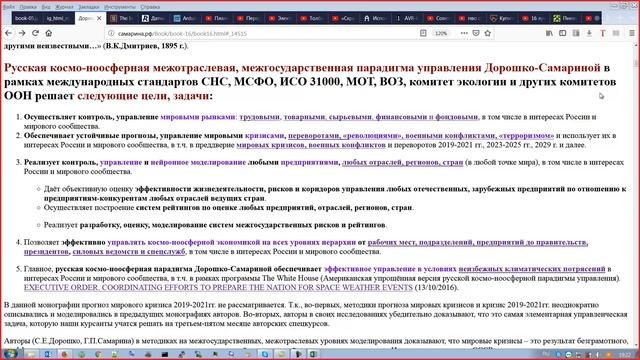
Task: Open мировых кризисов, военных конфликтов link
Action: (x=311, y=145)
